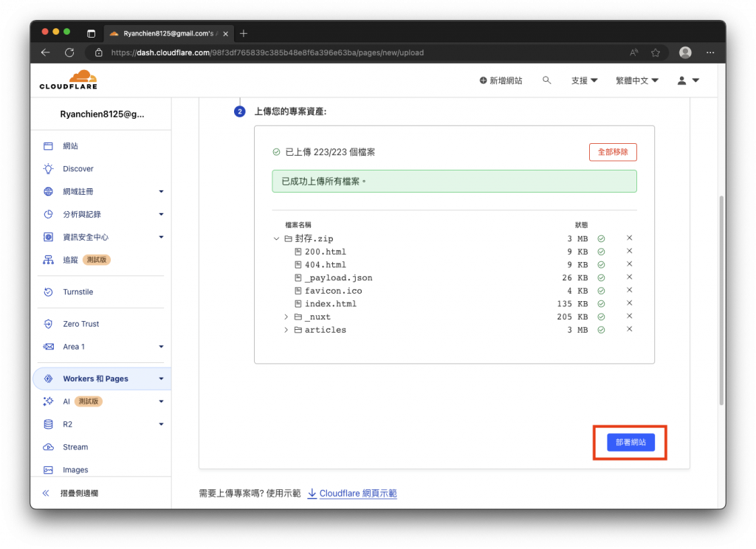Viewport: 756px width, 549px height.
Task: Remove 200.html with its X icon
Action: (629, 251)
